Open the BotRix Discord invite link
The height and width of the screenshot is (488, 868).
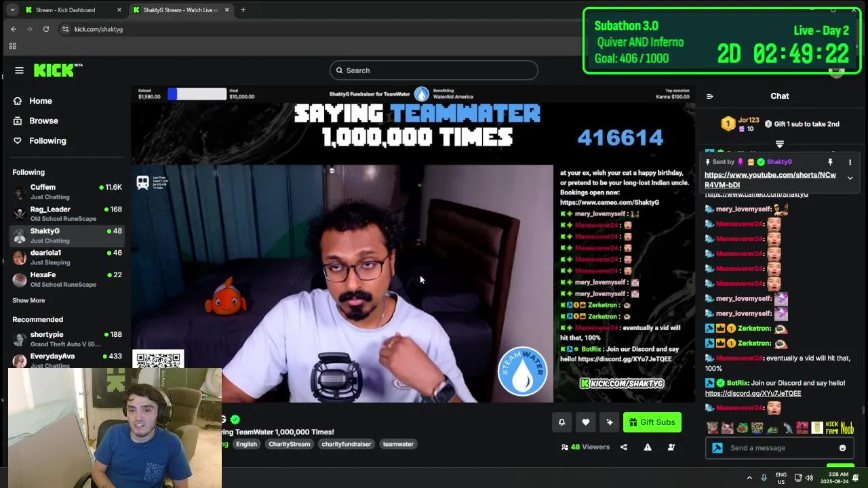tap(753, 393)
